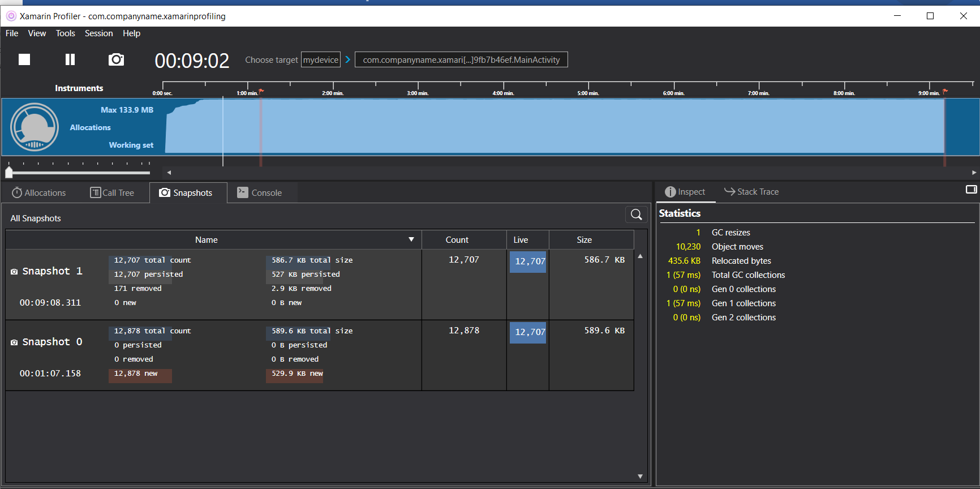Switch to the Call Tree tab
This screenshot has height=489, width=980.
pos(112,193)
